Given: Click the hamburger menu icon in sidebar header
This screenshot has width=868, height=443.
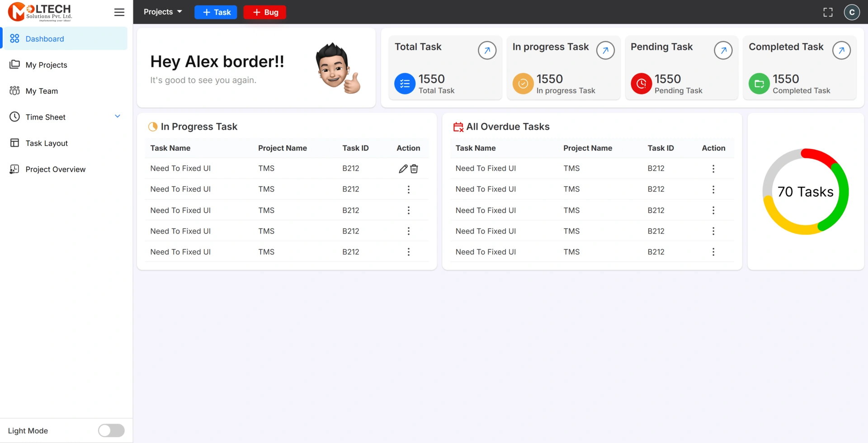Looking at the screenshot, I should click(119, 12).
